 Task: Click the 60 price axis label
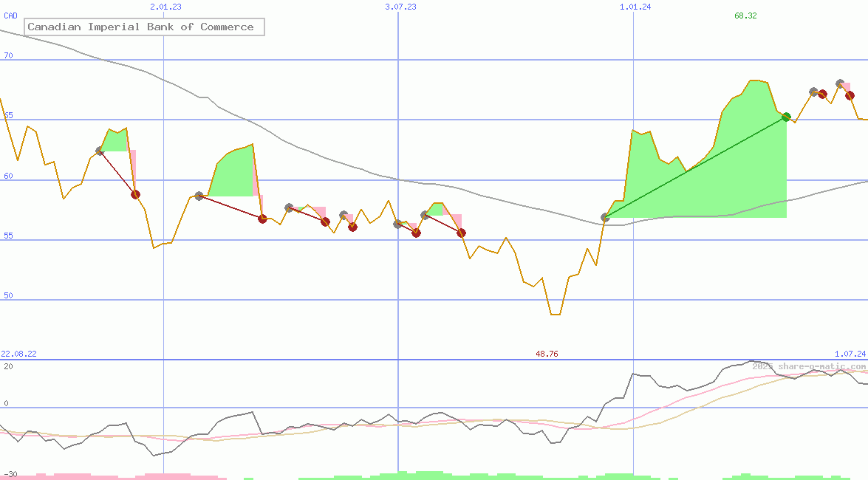coord(8,176)
